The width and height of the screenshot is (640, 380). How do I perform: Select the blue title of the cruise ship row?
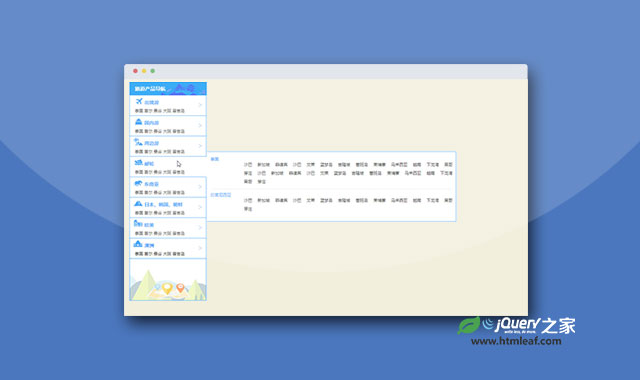click(149, 164)
